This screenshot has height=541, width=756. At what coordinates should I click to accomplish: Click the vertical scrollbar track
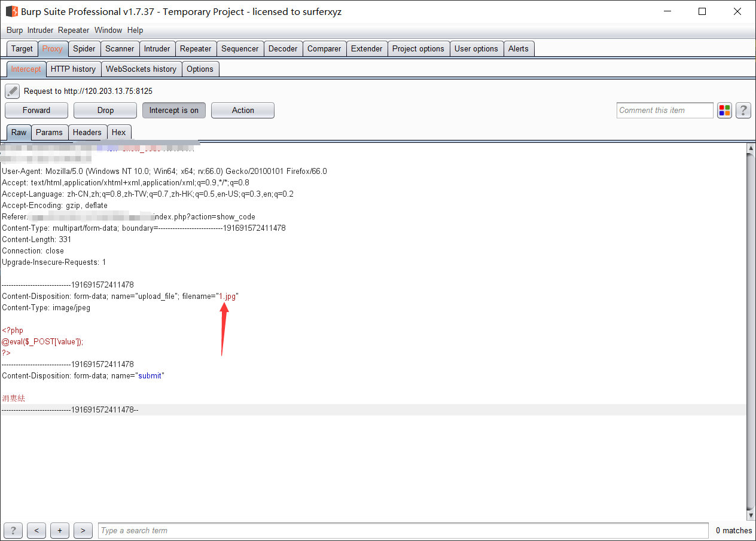[751, 332]
